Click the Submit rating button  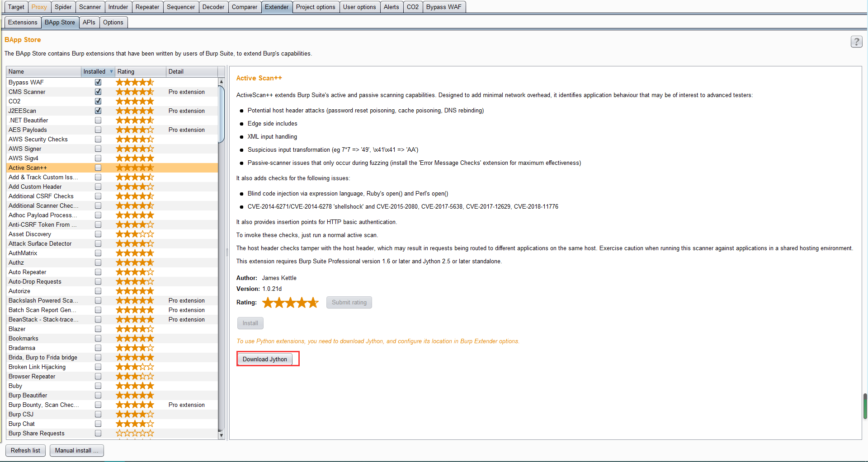(x=349, y=302)
